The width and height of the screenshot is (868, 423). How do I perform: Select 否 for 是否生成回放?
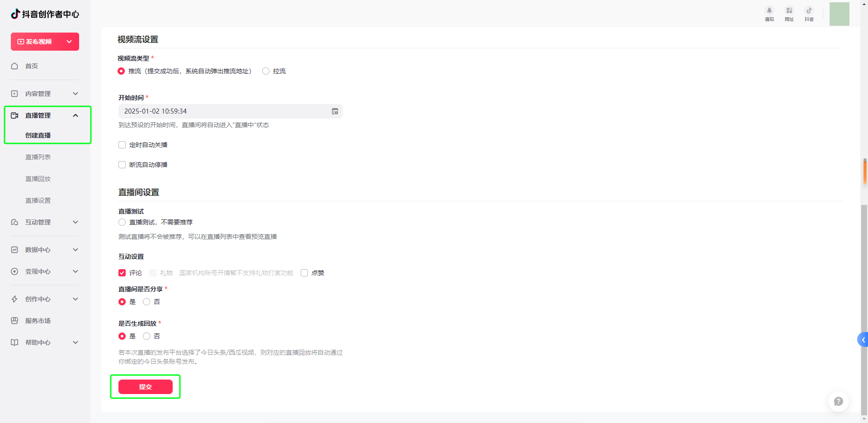point(146,336)
